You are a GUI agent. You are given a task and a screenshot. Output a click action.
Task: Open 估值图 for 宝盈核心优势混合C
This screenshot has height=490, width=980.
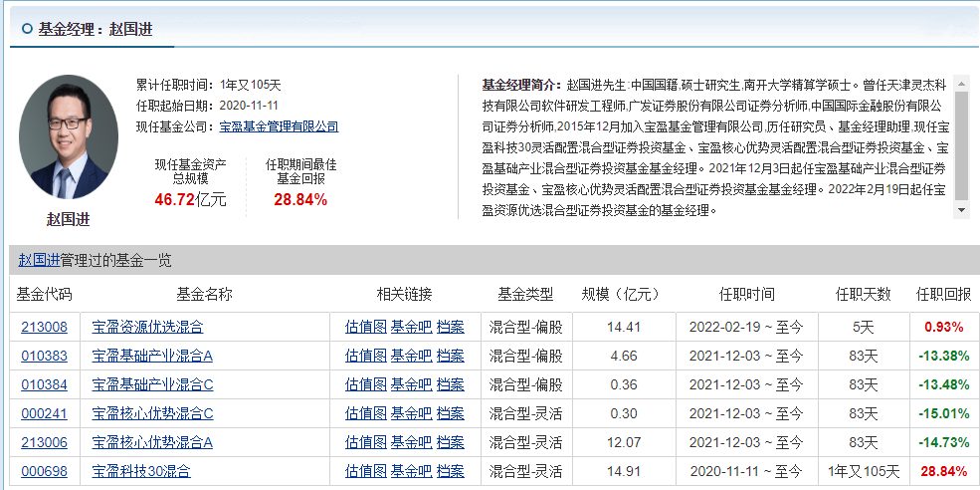(x=365, y=413)
